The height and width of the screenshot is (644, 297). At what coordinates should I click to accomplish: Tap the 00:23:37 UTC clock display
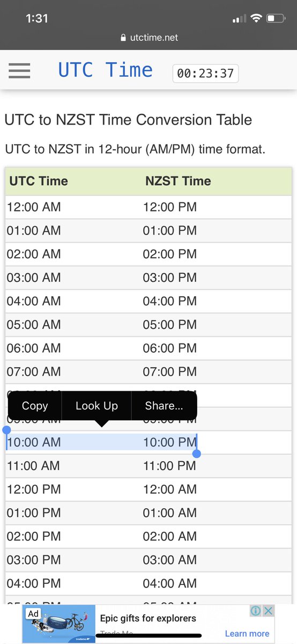(205, 73)
